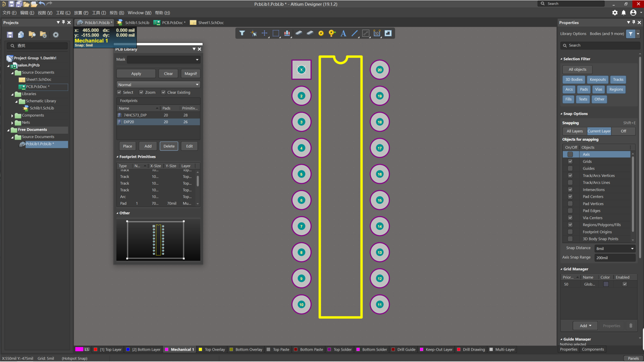Screen dimensions: 644x362
Task: Select the place pad tool
Action: tap(321, 33)
